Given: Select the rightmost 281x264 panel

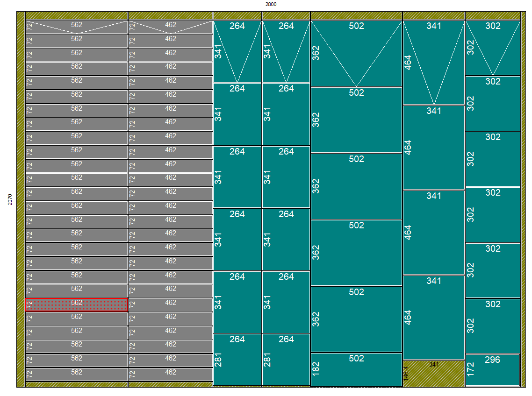Looking at the screenshot, I should click(x=286, y=359).
